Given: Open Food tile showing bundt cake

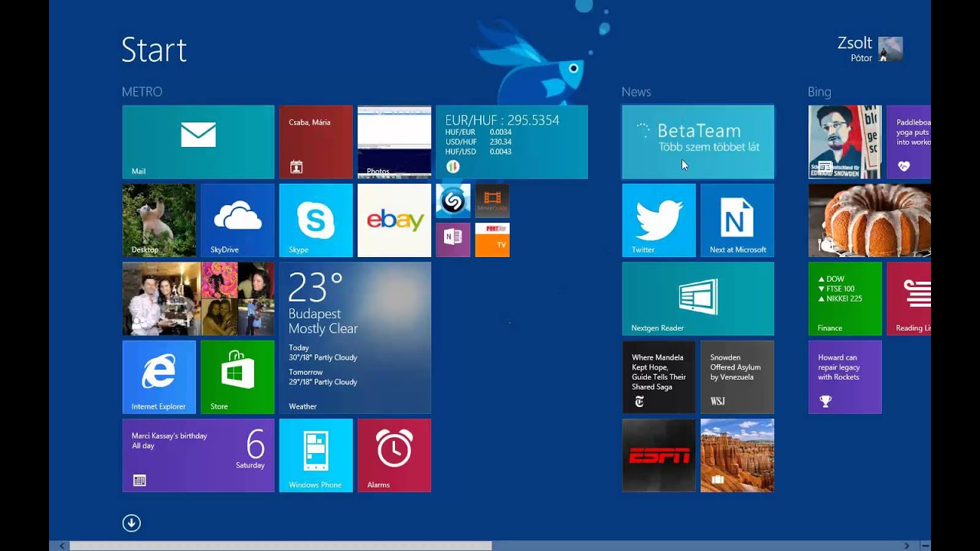Looking at the screenshot, I should click(870, 220).
